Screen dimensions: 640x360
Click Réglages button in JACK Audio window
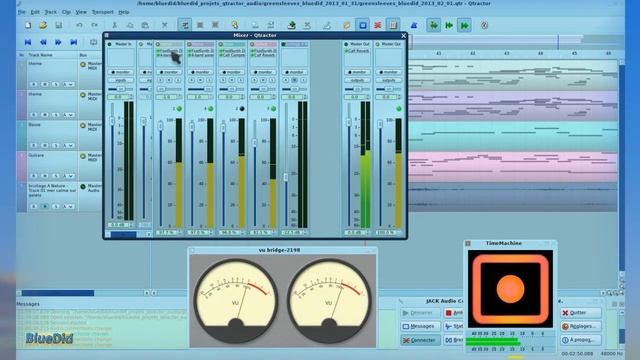(580, 326)
